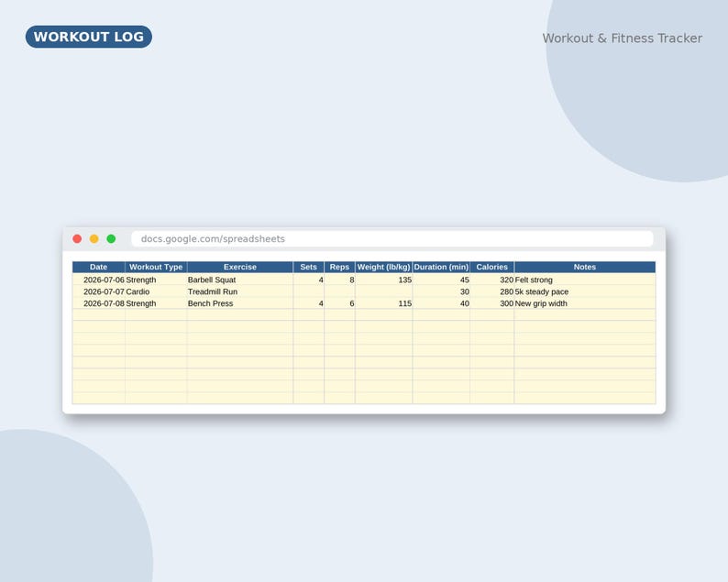
Task: Select the calories cell 280
Action: (491, 291)
